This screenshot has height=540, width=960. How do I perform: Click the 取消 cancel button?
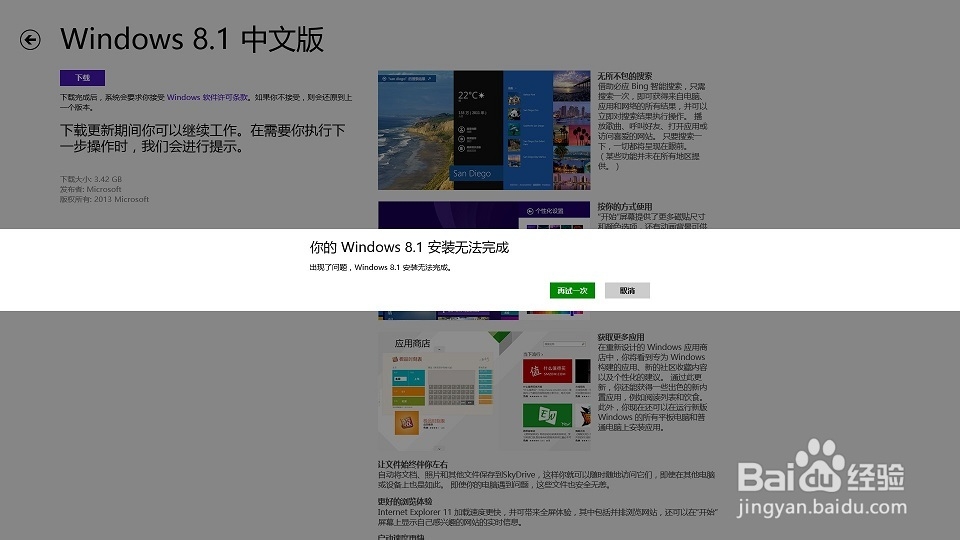627,290
